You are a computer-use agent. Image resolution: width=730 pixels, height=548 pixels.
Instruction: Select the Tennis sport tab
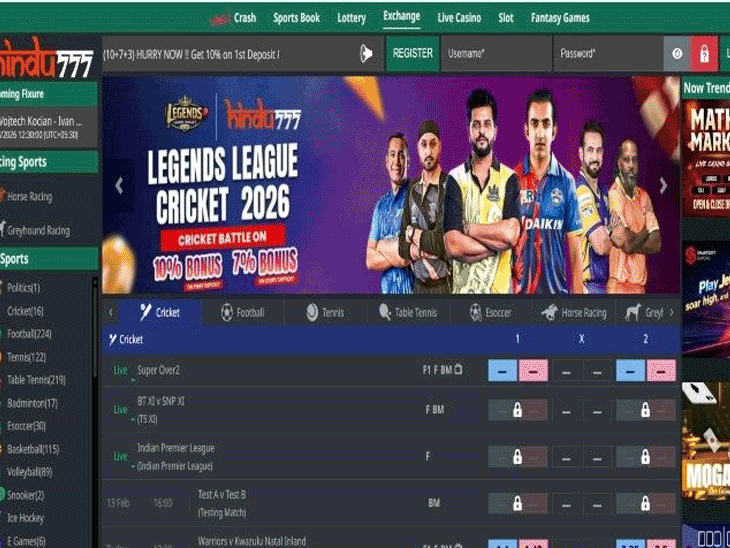pos(325,312)
